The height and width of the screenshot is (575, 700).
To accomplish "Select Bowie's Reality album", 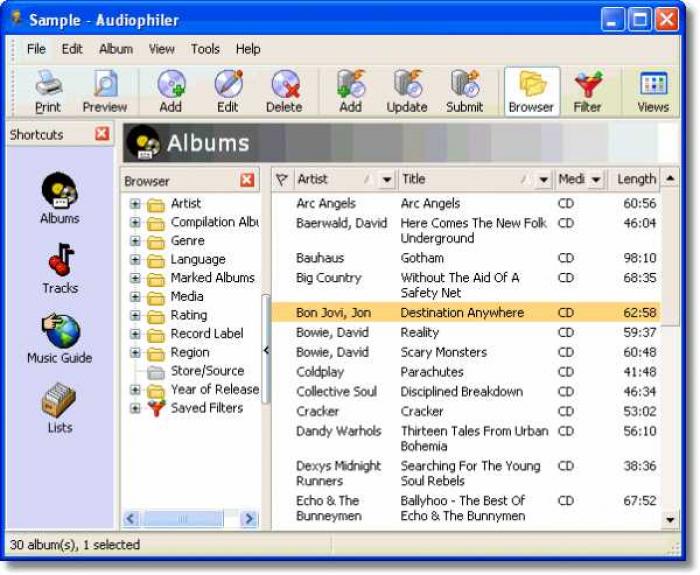I will pos(466,333).
